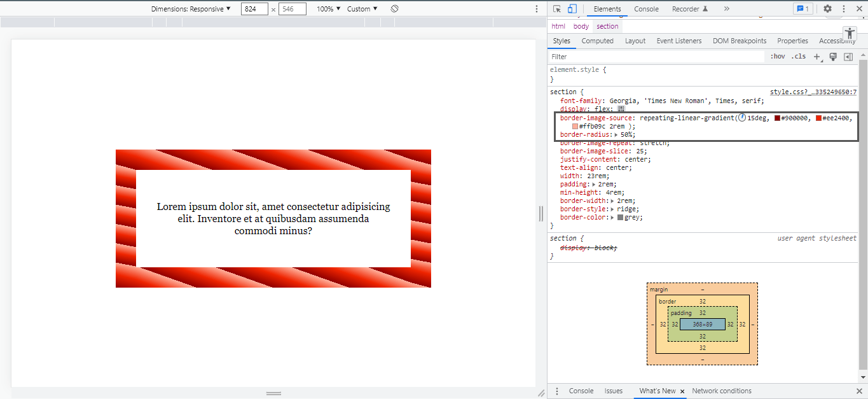The height and width of the screenshot is (399, 868).
Task: Click the viewport height field showing 546
Action: [293, 9]
